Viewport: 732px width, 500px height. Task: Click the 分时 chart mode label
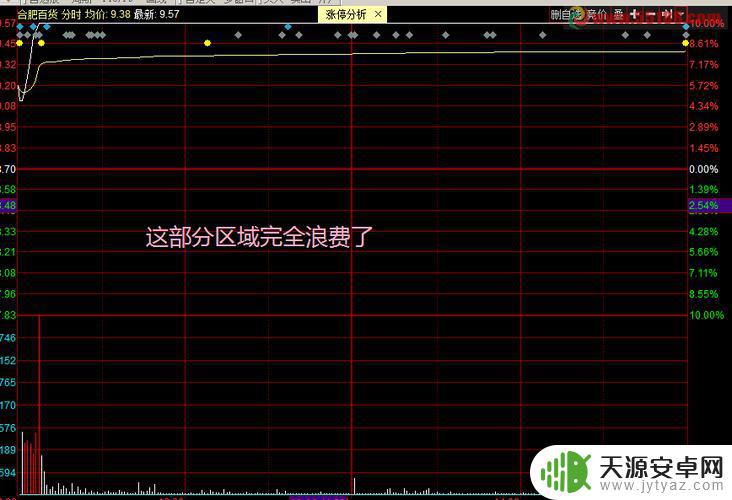(71, 14)
